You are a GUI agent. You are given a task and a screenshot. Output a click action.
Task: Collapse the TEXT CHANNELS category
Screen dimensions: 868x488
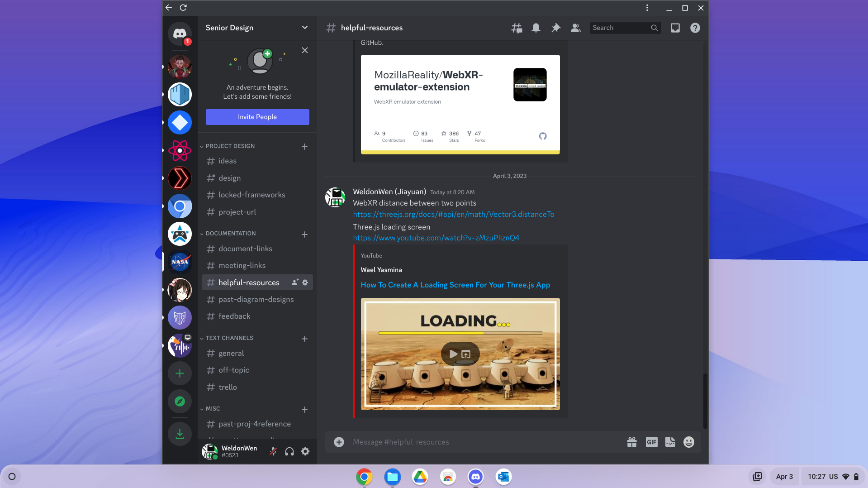[x=229, y=338]
